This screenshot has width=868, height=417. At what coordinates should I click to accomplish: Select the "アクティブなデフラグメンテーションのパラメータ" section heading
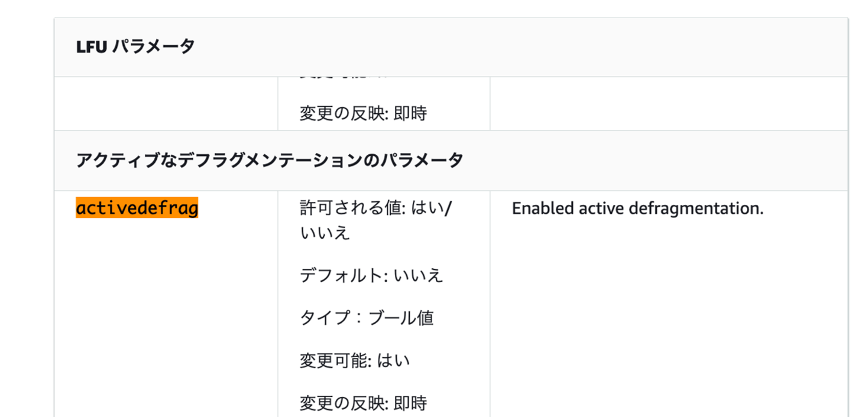tap(269, 160)
